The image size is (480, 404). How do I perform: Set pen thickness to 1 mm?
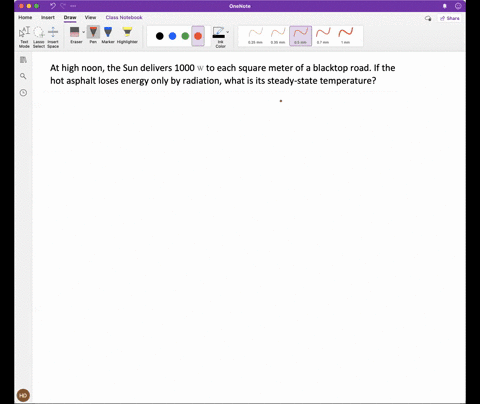[x=346, y=36]
